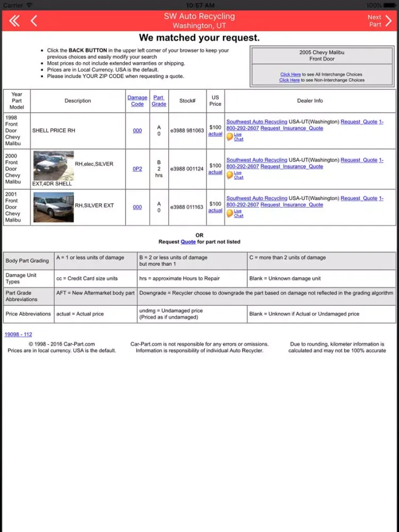The image size is (399, 532).
Task: Click Request_Insurance_Quote in 1998 row
Action: click(292, 128)
